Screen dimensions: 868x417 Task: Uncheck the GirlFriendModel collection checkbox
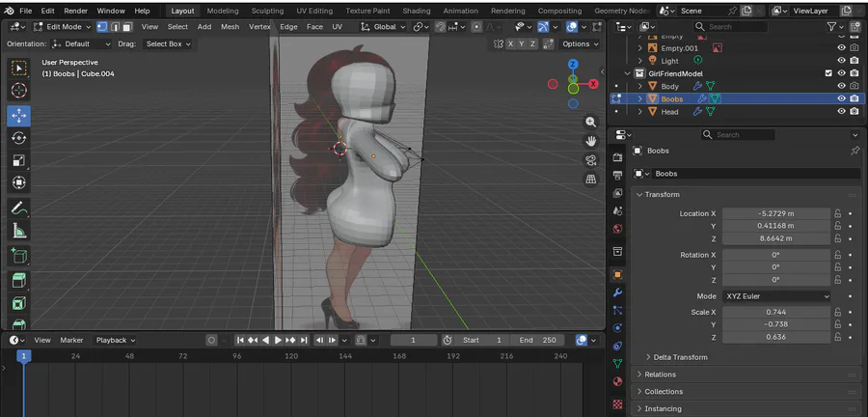click(x=827, y=73)
